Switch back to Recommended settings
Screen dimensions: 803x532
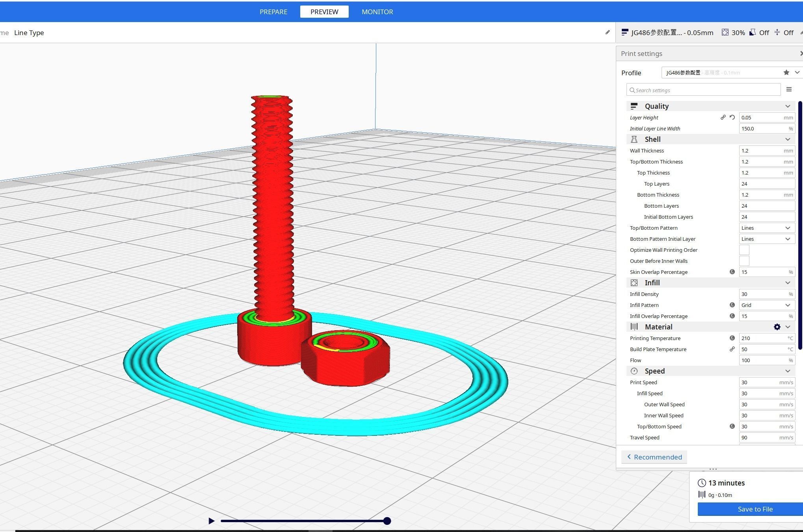tap(654, 457)
